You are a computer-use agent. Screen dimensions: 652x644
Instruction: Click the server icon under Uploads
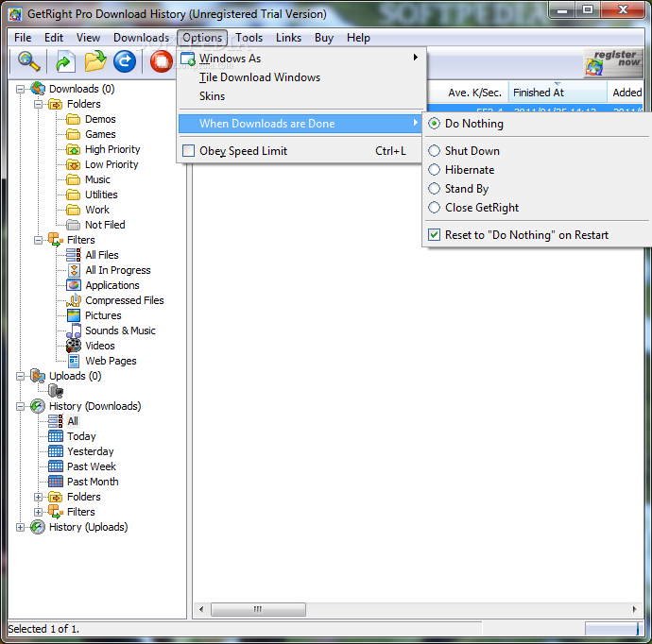pos(56,391)
